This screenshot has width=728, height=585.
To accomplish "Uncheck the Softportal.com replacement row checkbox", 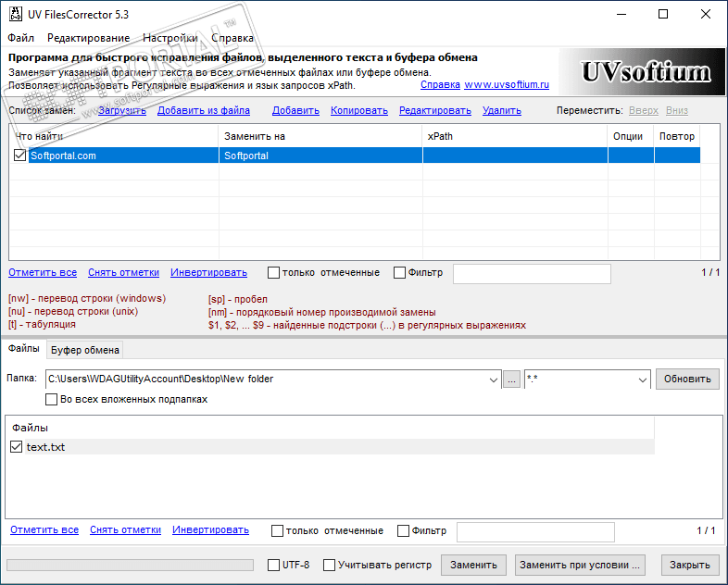I will (20, 156).
